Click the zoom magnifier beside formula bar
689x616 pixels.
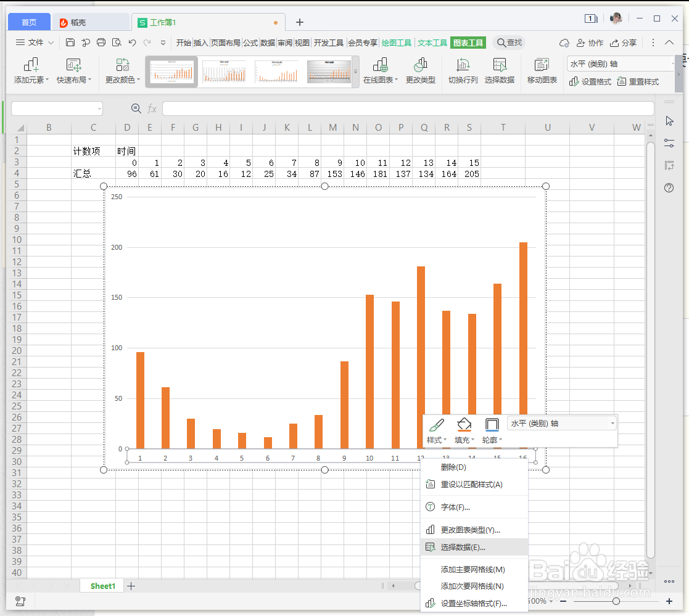point(136,108)
